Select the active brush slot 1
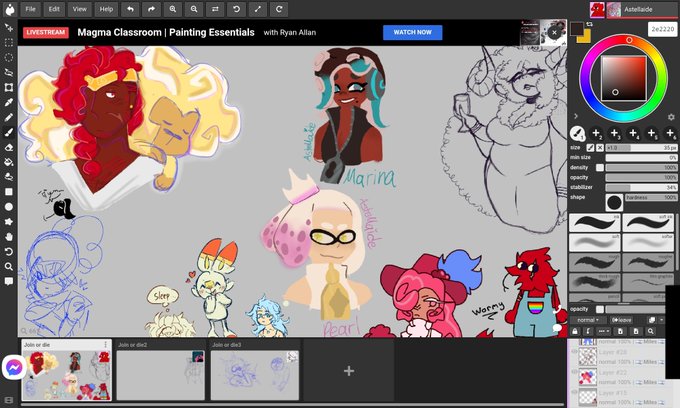680x408 pixels. (x=577, y=134)
